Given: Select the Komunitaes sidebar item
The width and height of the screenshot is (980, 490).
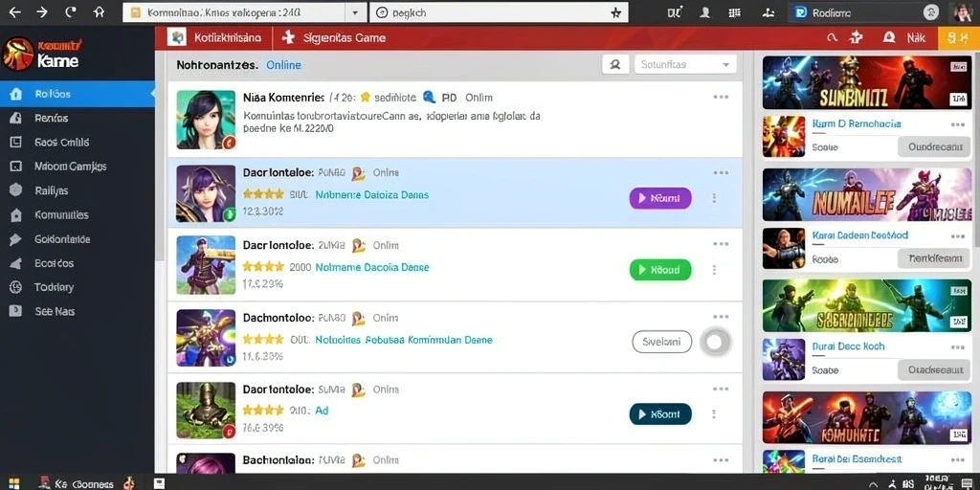Looking at the screenshot, I should pos(61,215).
